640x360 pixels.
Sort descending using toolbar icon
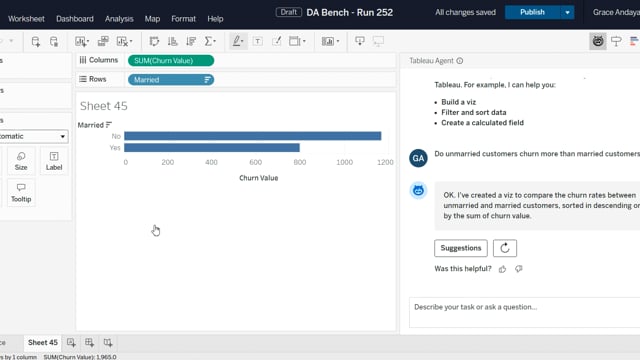(191, 41)
